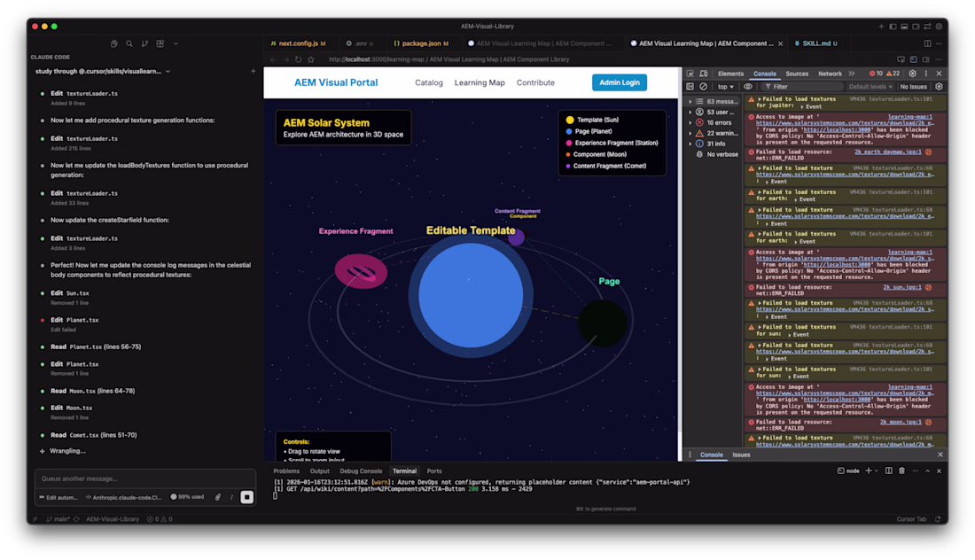This screenshot has height=560, width=975.
Task: Switch to the DevTools Elements tab
Action: coord(730,74)
